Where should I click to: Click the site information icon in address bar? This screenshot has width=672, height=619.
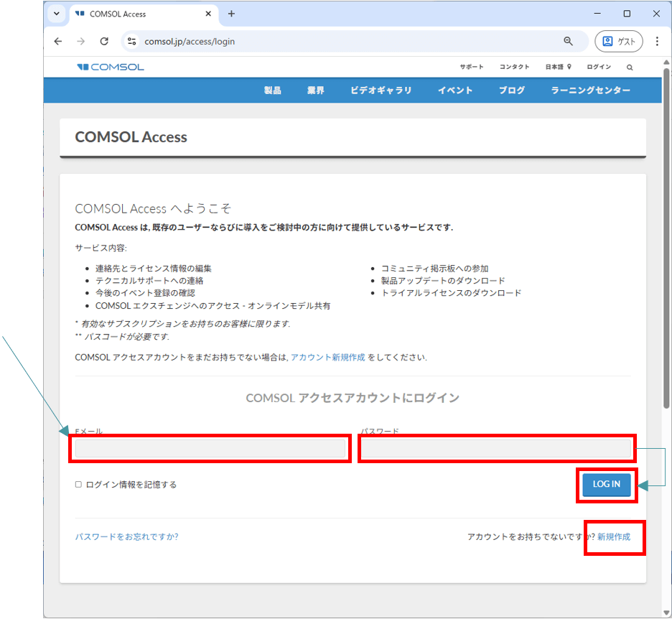click(131, 42)
